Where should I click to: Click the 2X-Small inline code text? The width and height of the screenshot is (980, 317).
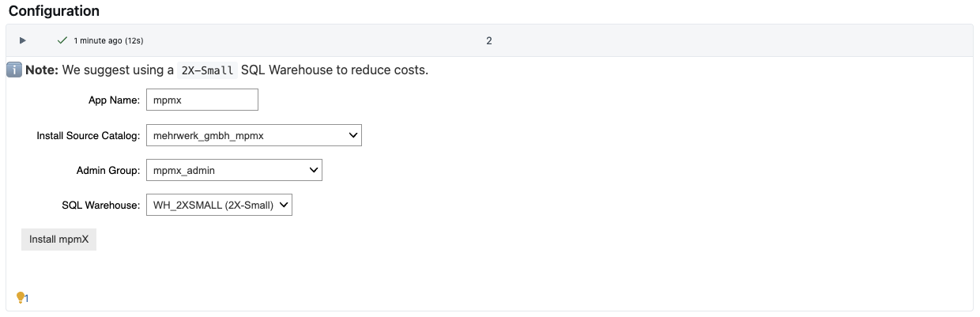click(x=207, y=70)
